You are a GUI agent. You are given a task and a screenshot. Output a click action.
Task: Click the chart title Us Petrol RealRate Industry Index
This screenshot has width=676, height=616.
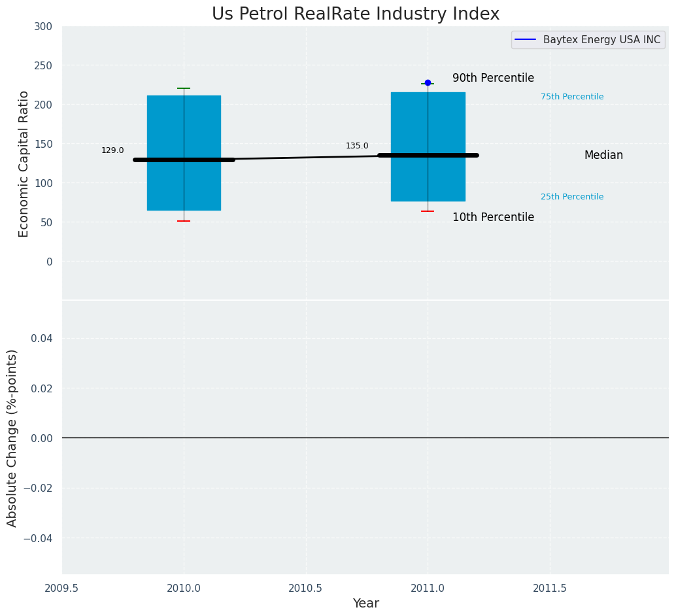(356, 14)
